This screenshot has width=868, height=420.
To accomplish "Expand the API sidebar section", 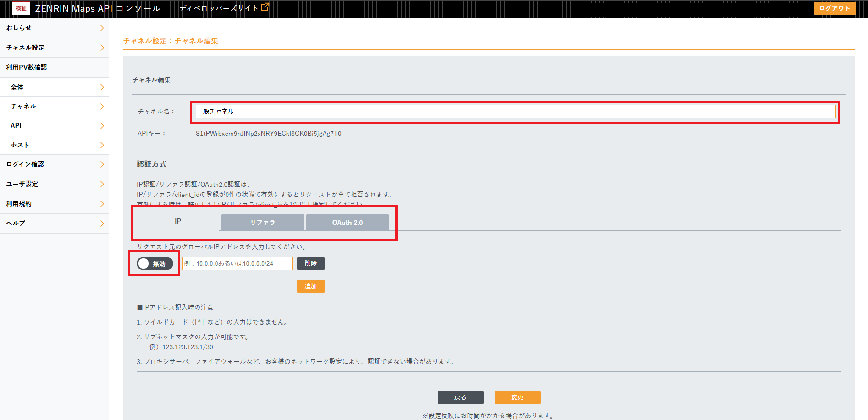I will [x=54, y=125].
